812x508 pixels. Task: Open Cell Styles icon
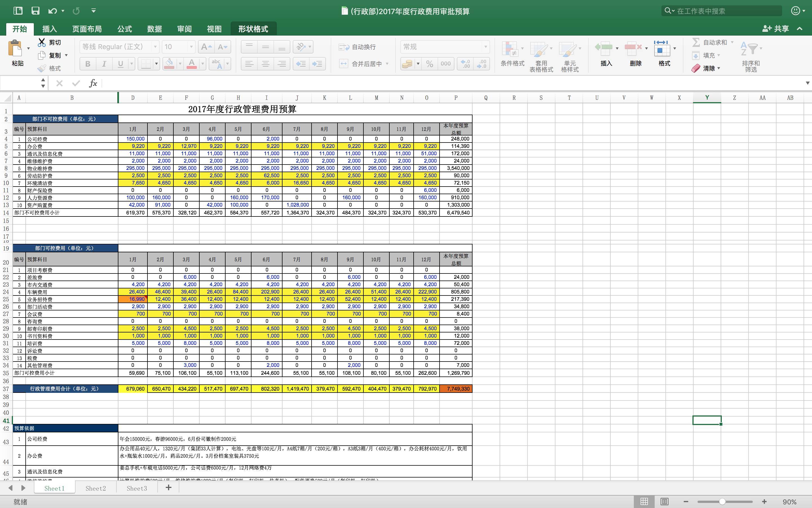point(567,49)
